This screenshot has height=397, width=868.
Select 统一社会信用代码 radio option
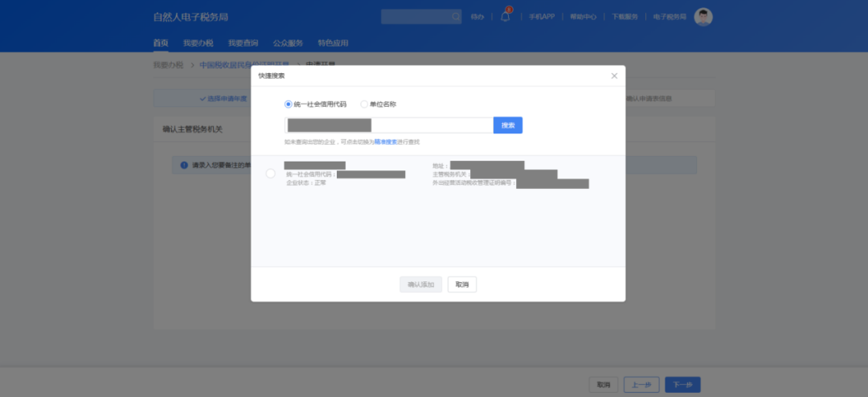pos(289,104)
